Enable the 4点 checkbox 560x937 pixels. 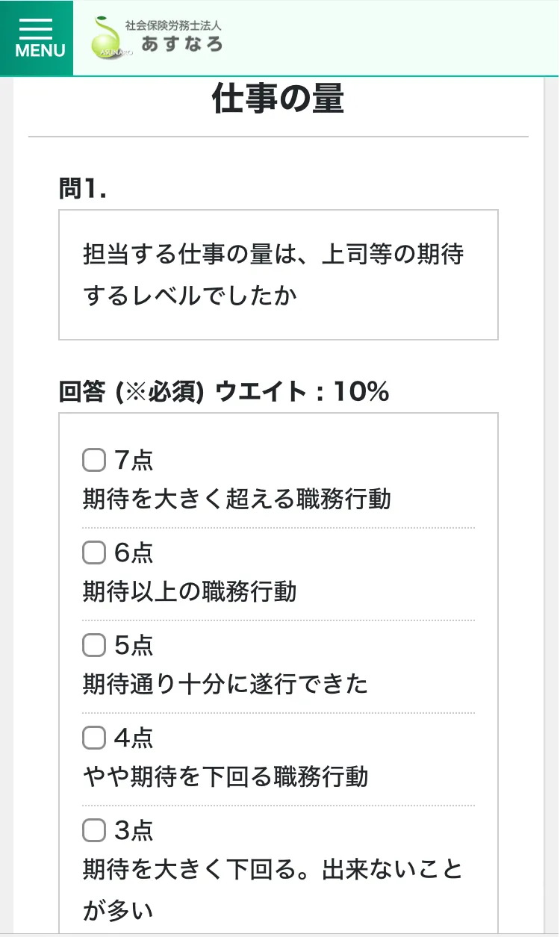pyautogui.click(x=93, y=738)
